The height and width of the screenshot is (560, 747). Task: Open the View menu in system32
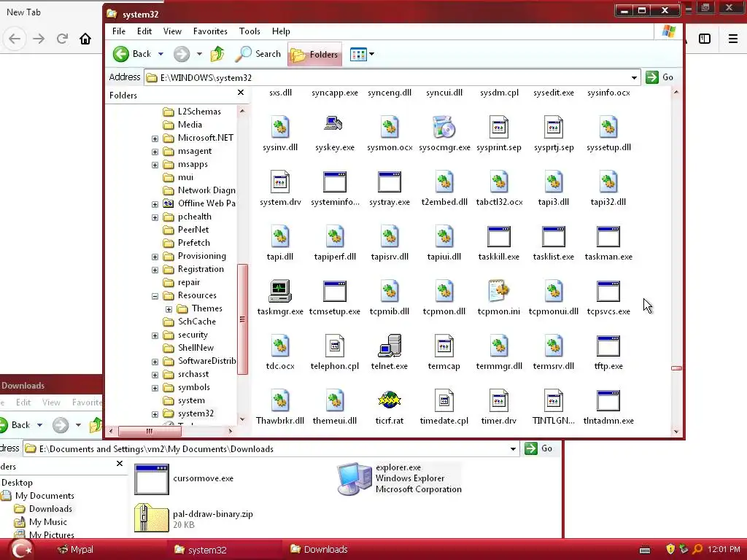pyautogui.click(x=172, y=31)
